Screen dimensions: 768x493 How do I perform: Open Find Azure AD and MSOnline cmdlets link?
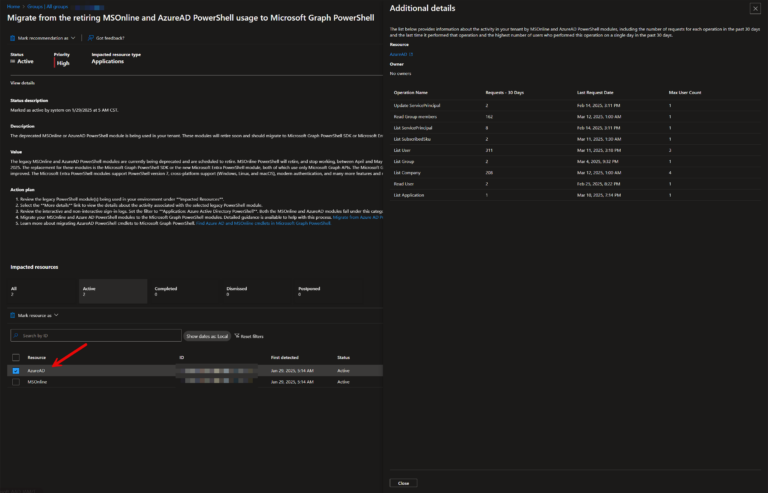(x=264, y=223)
